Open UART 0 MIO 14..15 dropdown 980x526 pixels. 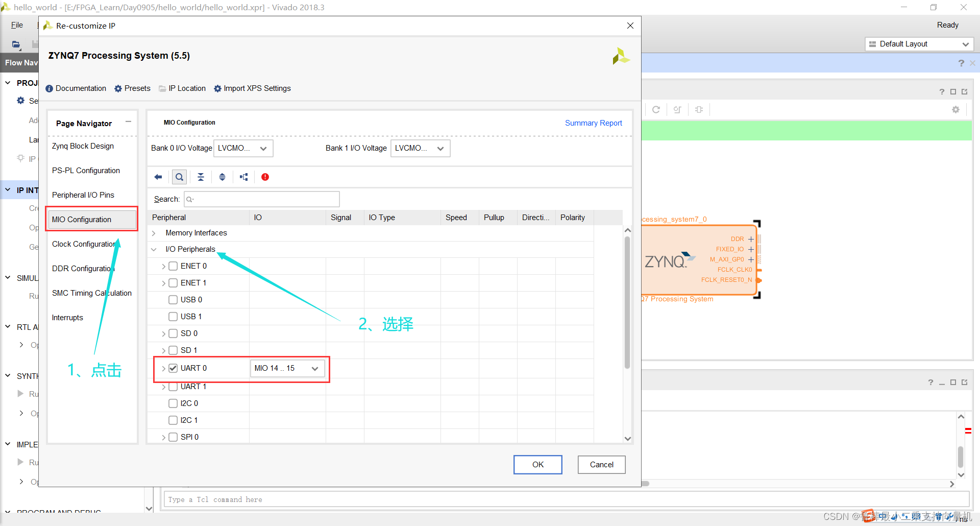tap(287, 368)
